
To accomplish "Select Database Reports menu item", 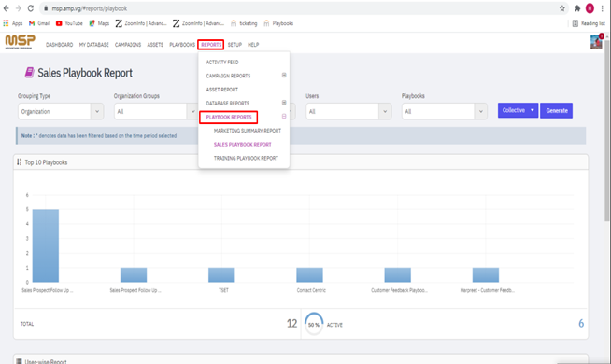I will tap(228, 103).
